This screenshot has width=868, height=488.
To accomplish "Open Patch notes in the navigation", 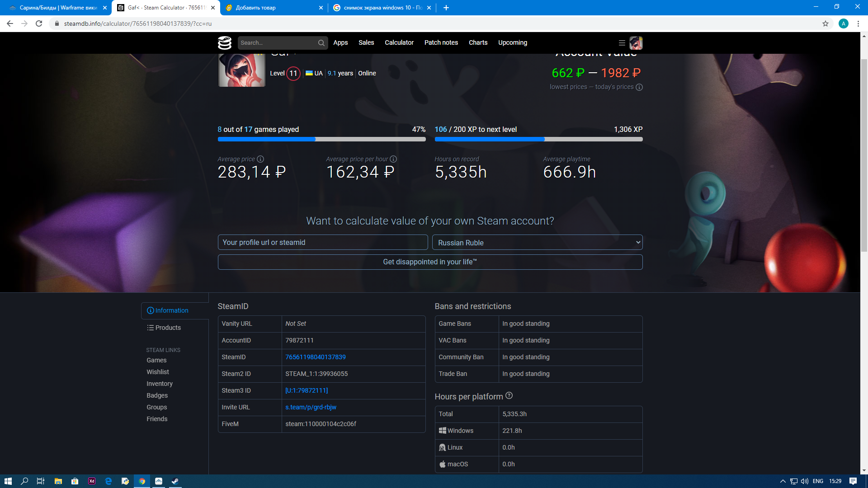I will 441,42.
